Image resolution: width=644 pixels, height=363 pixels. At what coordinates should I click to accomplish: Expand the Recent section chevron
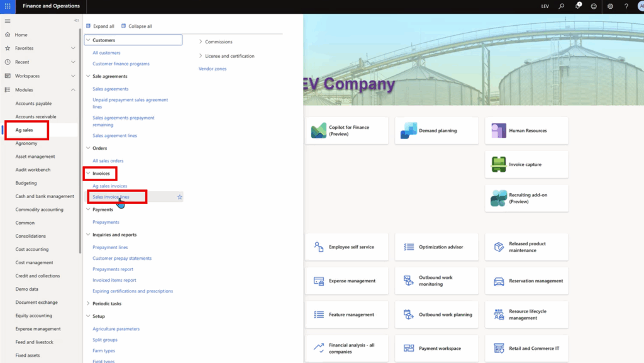coord(73,62)
